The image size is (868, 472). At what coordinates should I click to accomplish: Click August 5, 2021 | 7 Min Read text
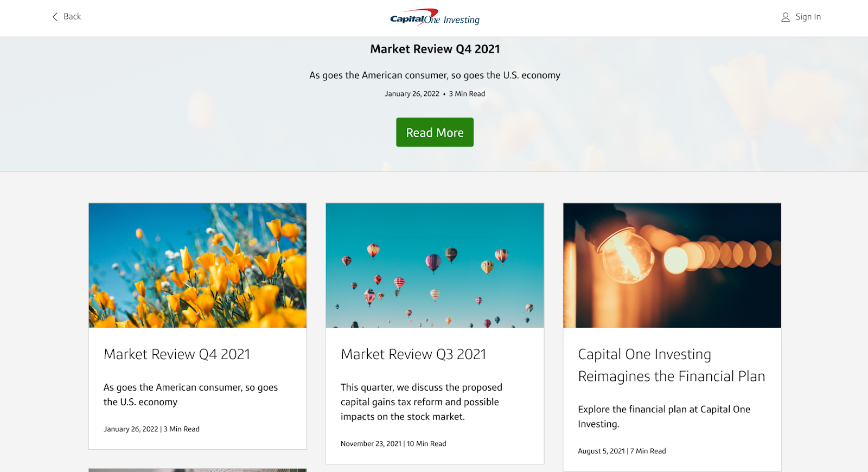(x=622, y=451)
